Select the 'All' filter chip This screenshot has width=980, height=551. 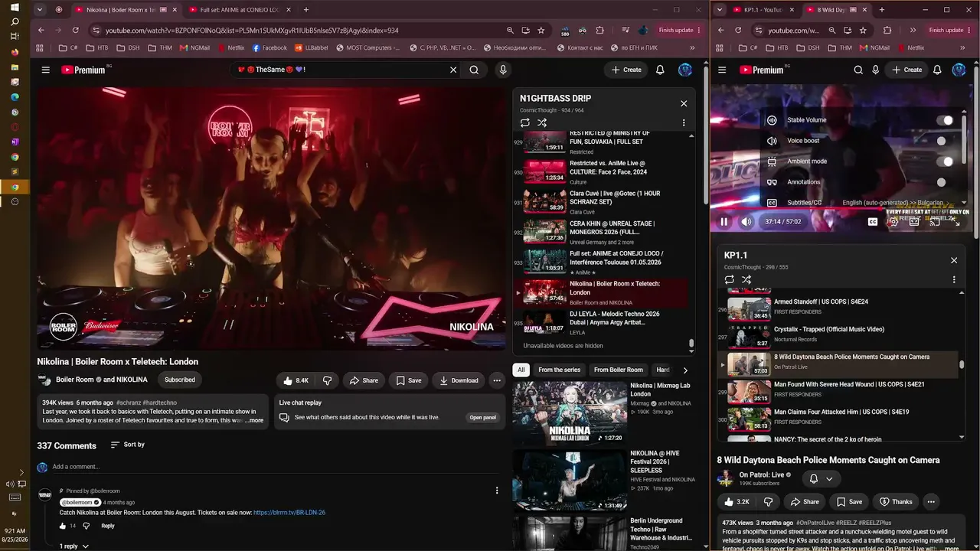(521, 370)
